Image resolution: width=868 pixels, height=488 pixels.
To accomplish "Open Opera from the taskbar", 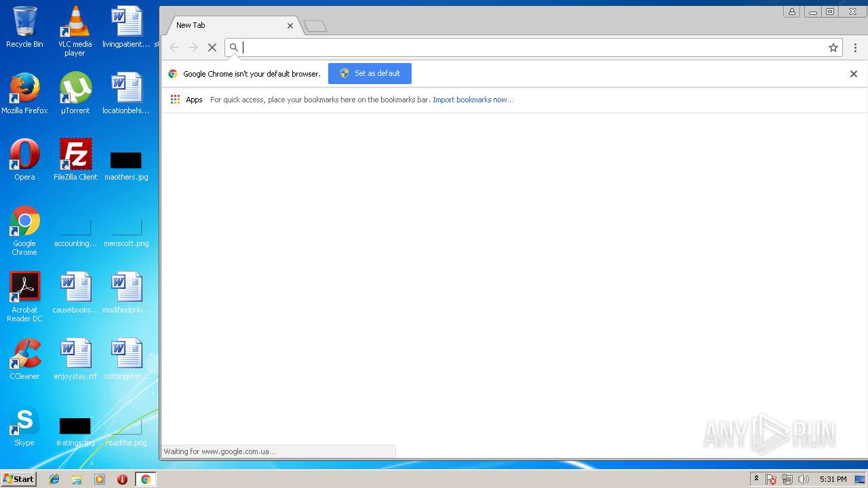I will coord(122,479).
